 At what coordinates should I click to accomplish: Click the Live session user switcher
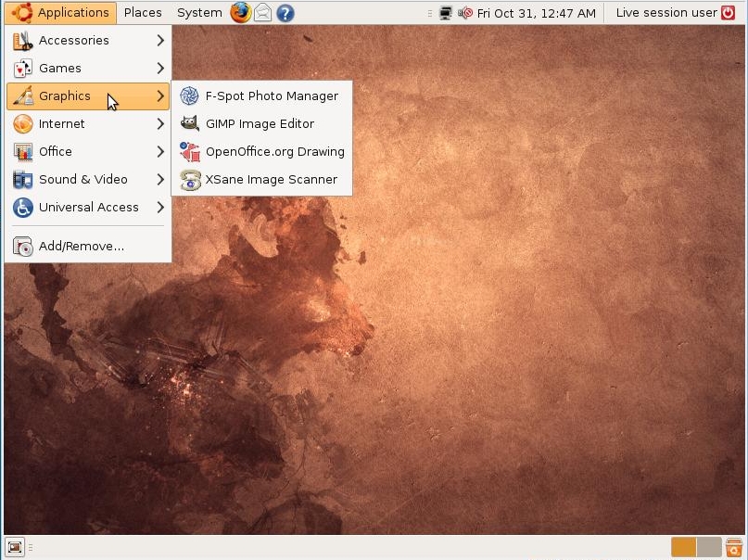click(666, 13)
